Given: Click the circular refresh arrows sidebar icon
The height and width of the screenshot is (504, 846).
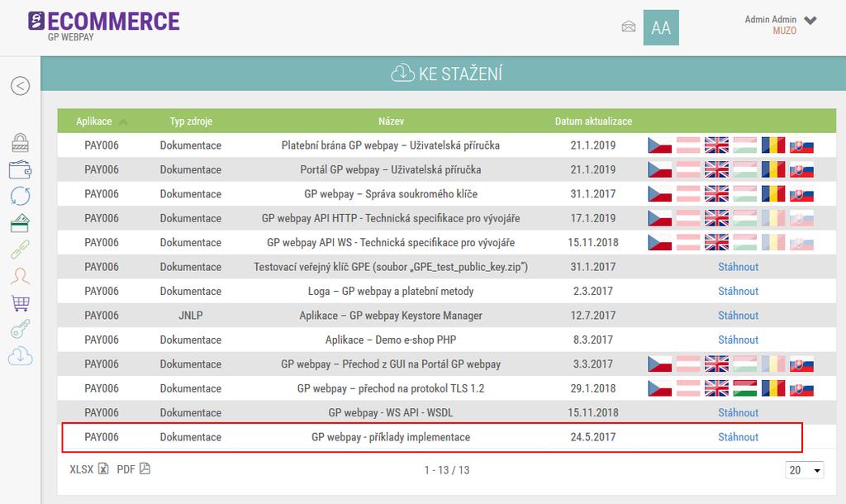Looking at the screenshot, I should [21, 196].
